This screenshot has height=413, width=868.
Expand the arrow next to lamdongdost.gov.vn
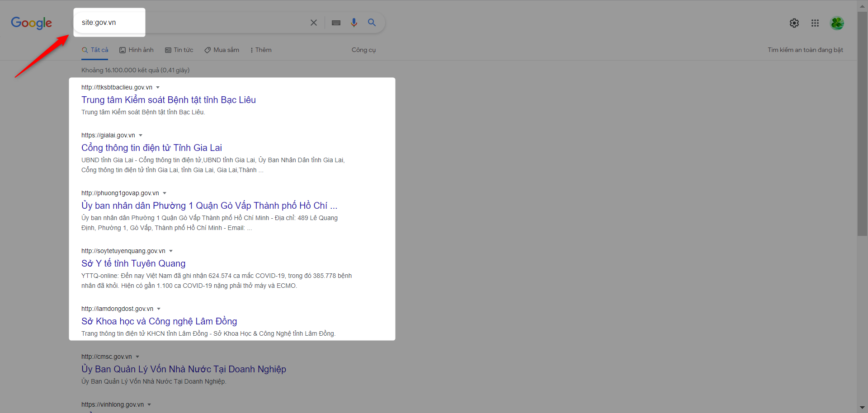(159, 309)
